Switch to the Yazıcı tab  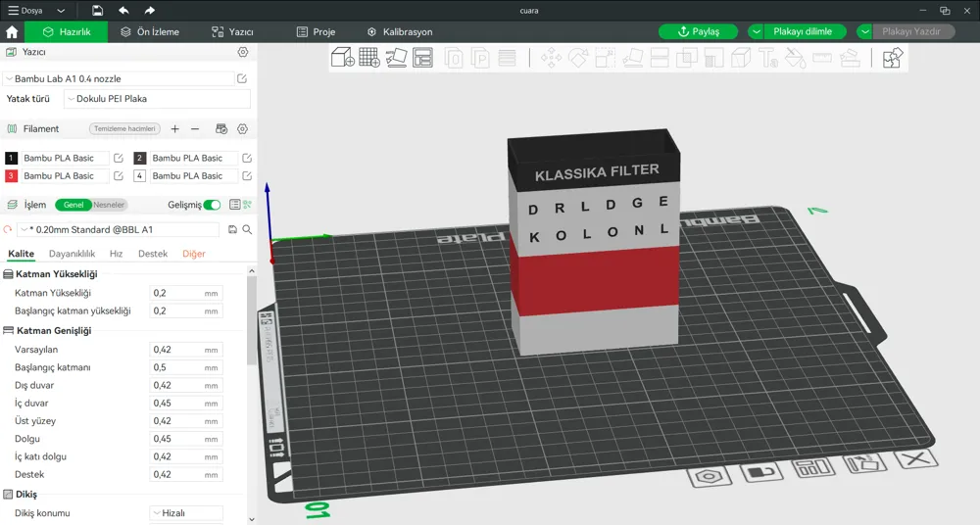[232, 32]
